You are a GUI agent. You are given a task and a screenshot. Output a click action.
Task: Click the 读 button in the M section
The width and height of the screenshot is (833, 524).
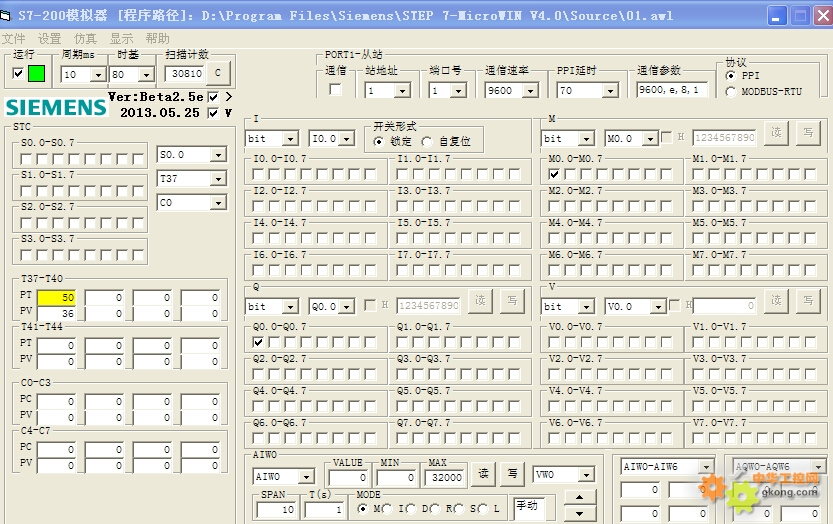776,132
